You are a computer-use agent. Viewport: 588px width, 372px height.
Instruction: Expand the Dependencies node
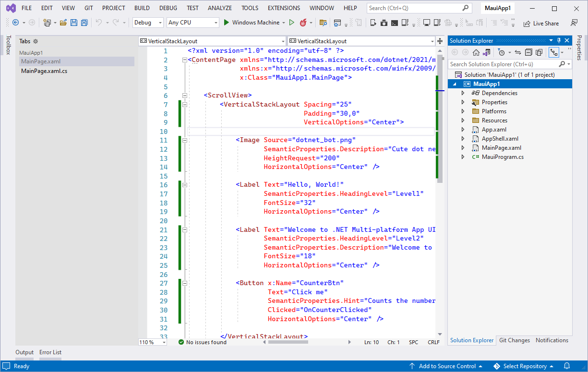[x=463, y=93]
